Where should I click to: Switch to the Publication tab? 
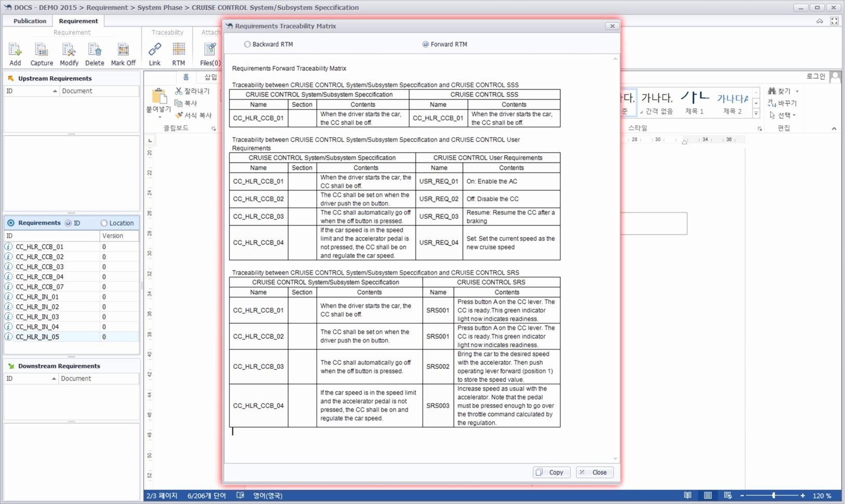coord(29,21)
